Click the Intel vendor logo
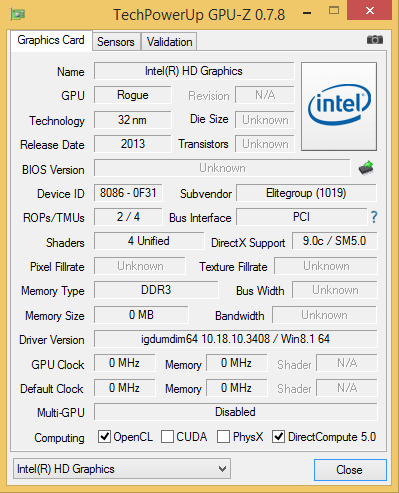This screenshot has width=399, height=493. pyautogui.click(x=339, y=106)
